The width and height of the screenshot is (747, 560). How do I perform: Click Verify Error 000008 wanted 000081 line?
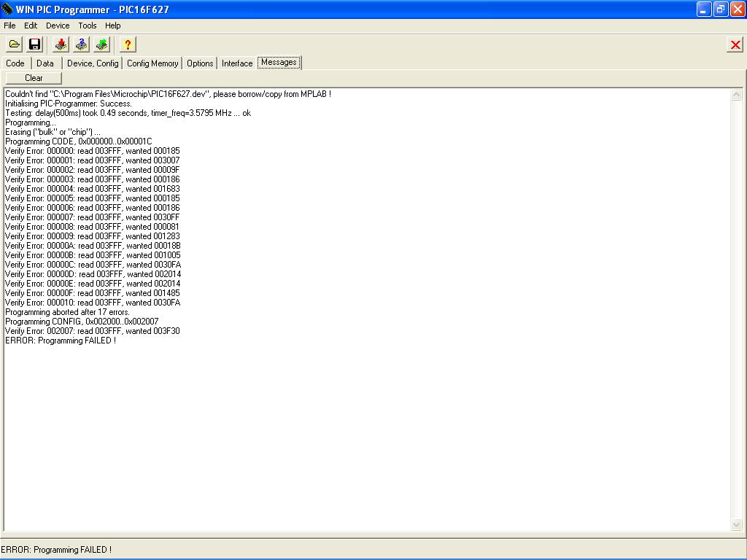click(x=93, y=227)
